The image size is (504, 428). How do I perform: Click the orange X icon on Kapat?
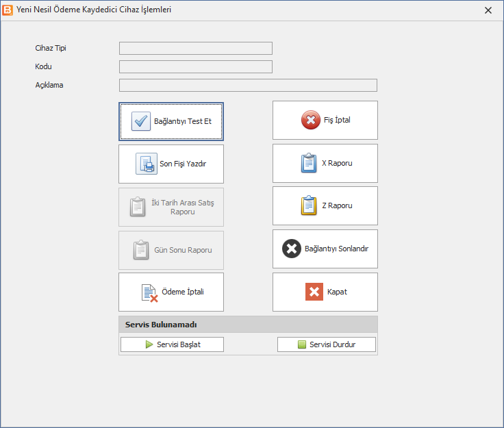[x=314, y=292]
